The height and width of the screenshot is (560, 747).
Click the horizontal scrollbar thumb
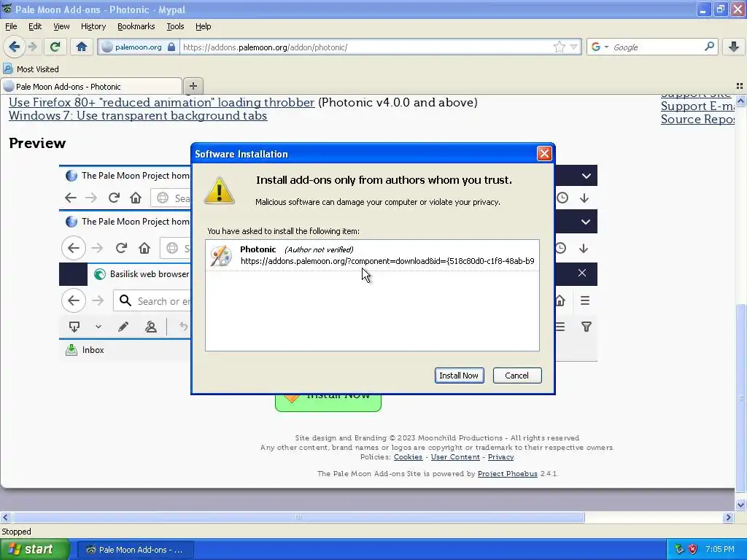pos(298,517)
